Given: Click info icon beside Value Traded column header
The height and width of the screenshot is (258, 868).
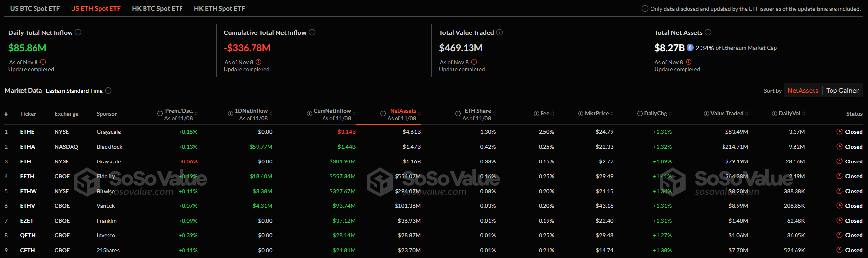Looking at the screenshot, I should pyautogui.click(x=706, y=114).
